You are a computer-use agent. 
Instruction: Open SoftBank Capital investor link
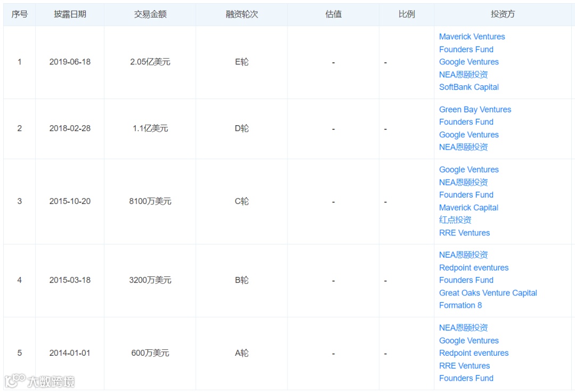point(469,87)
